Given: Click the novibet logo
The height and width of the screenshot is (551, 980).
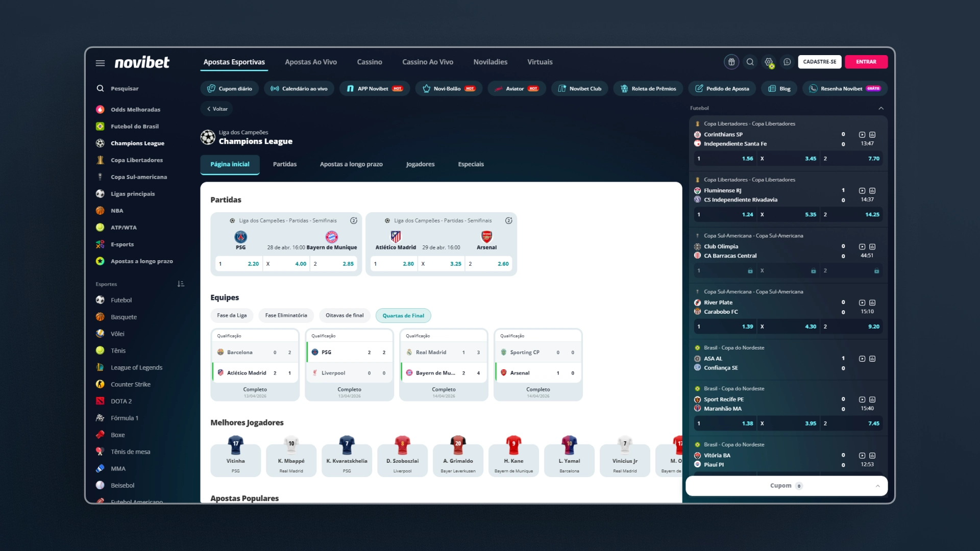Looking at the screenshot, I should 142,62.
